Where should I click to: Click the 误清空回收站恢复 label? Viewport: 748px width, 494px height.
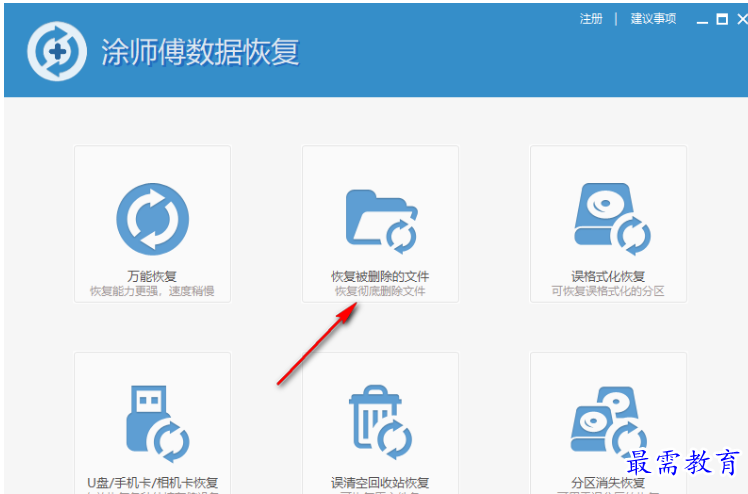380,483
